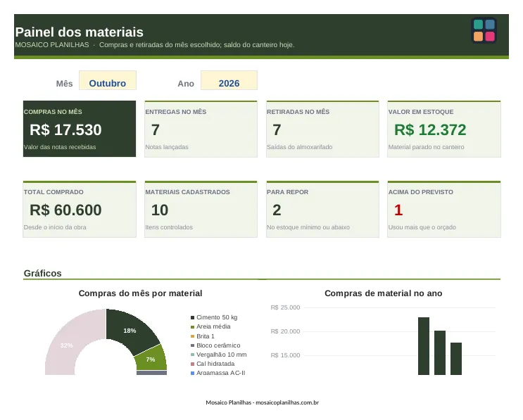Viewport: 523px width, 420px height.
Task: Click the Notas lançadas caption
Action: (x=167, y=147)
